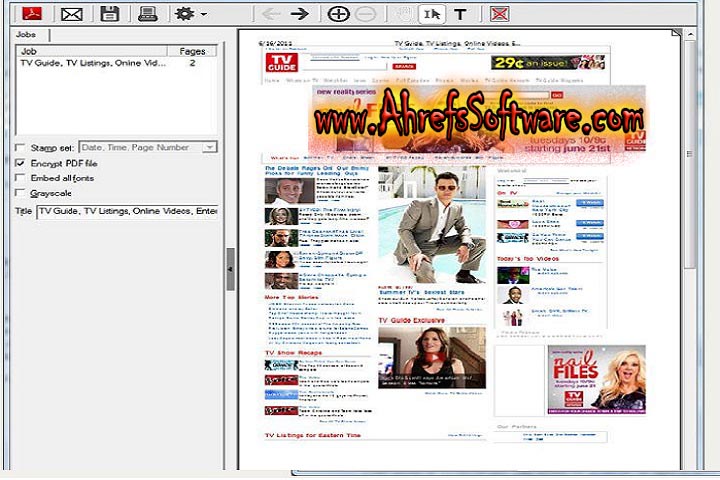
Task: Click the page curl corner of preview
Action: (x=676, y=33)
